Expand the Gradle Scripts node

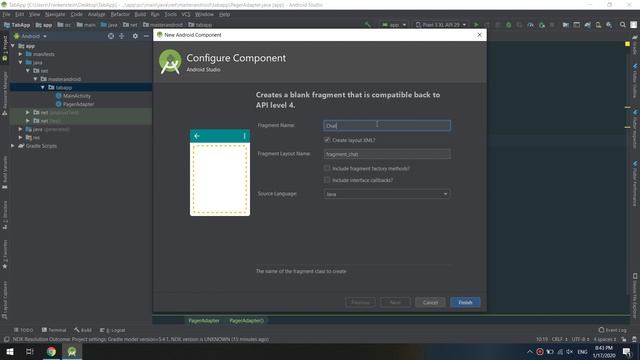[x=13, y=146]
